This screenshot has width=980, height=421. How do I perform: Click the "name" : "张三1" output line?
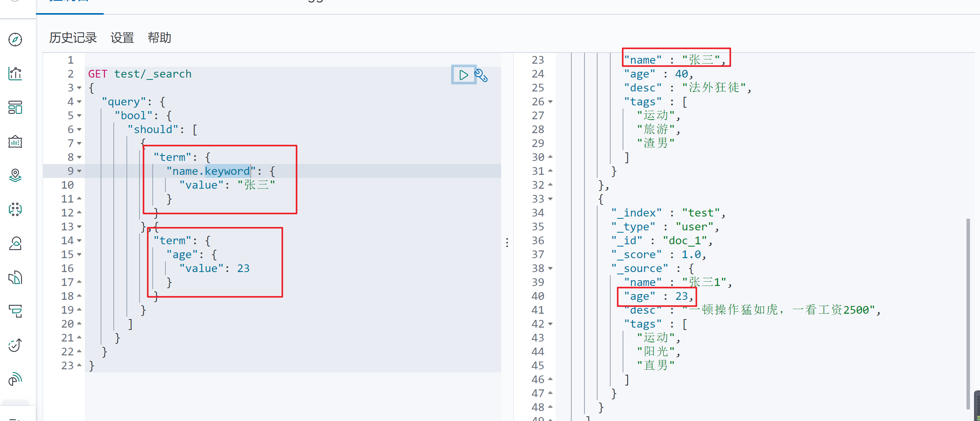(x=678, y=282)
